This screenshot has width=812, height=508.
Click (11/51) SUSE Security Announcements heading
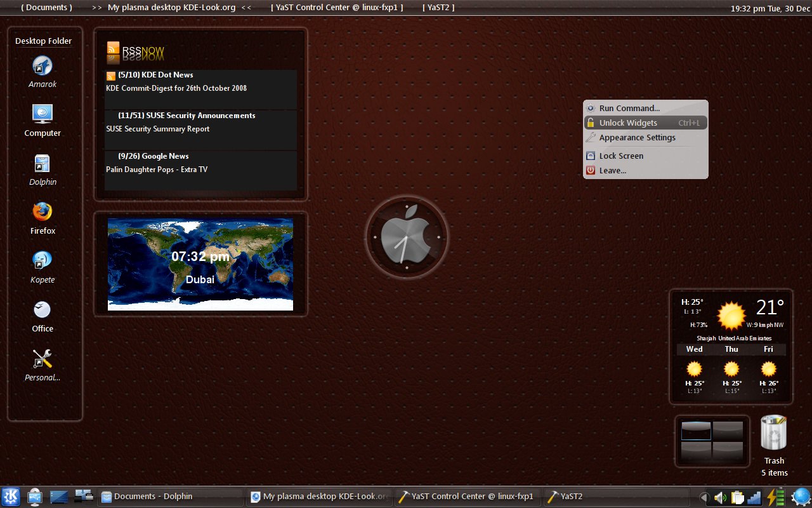pos(187,116)
